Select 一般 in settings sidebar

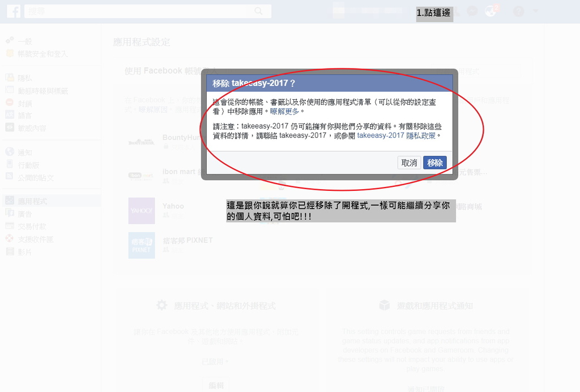(x=25, y=41)
